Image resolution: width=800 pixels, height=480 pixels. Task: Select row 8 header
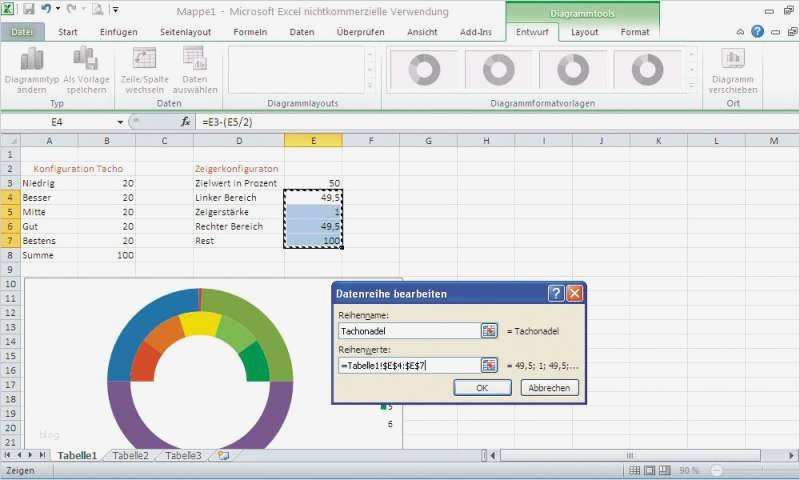point(10,255)
